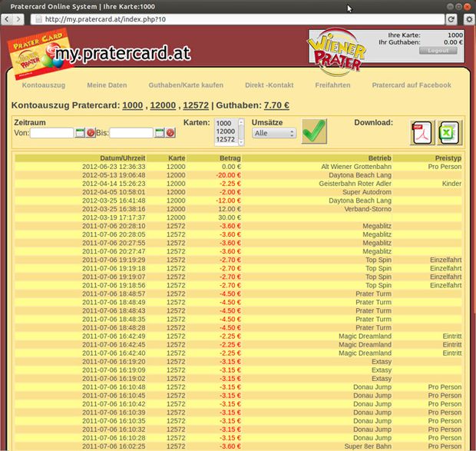Open the Kontoauszug menu item
The width and height of the screenshot is (476, 451).
coord(44,85)
